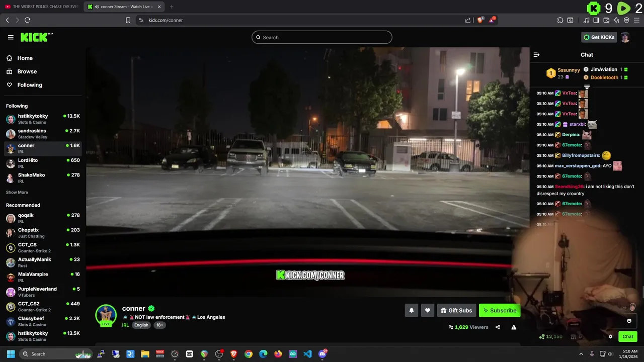Open Brave Wallet icon
The height and width of the screenshot is (362, 644).
(x=606, y=20)
